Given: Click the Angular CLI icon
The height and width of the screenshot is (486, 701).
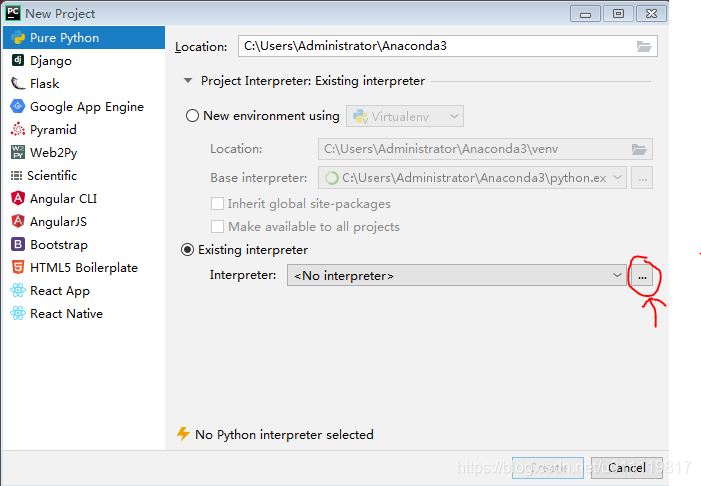Looking at the screenshot, I should (18, 198).
